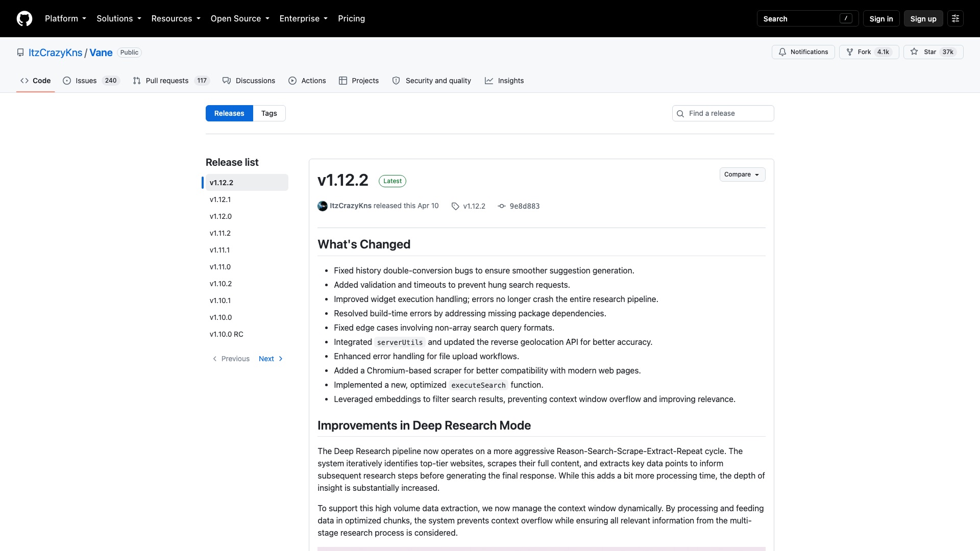Go to Next page of releases

(x=271, y=359)
